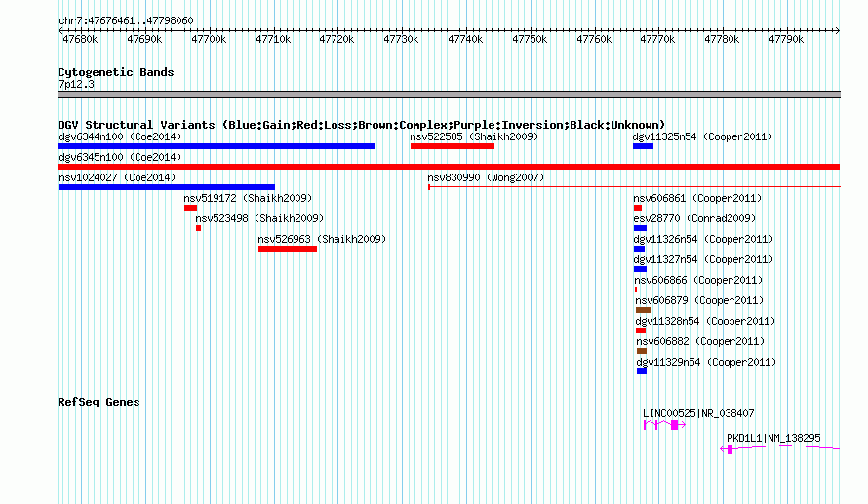The image size is (868, 504).
Task: Select the long red dgv6345n100 loss bar
Action: (x=449, y=167)
